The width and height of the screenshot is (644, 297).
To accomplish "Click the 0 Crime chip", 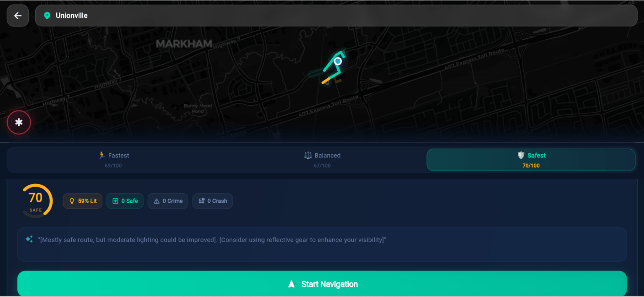I will point(168,201).
